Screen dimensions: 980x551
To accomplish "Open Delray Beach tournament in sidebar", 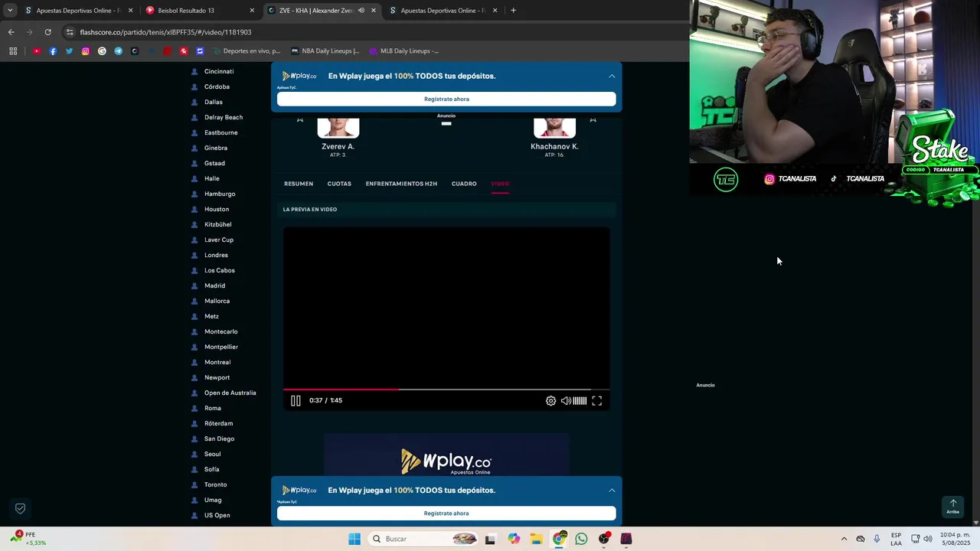I will (x=224, y=117).
